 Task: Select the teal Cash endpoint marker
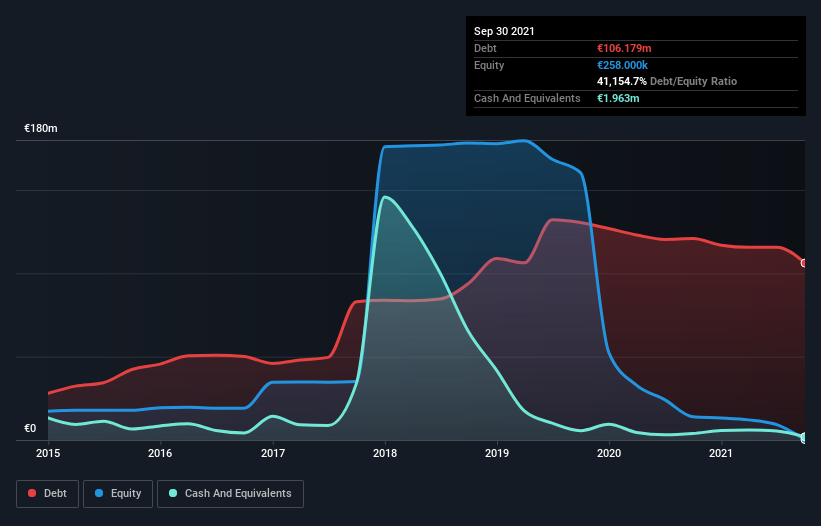[804, 438]
